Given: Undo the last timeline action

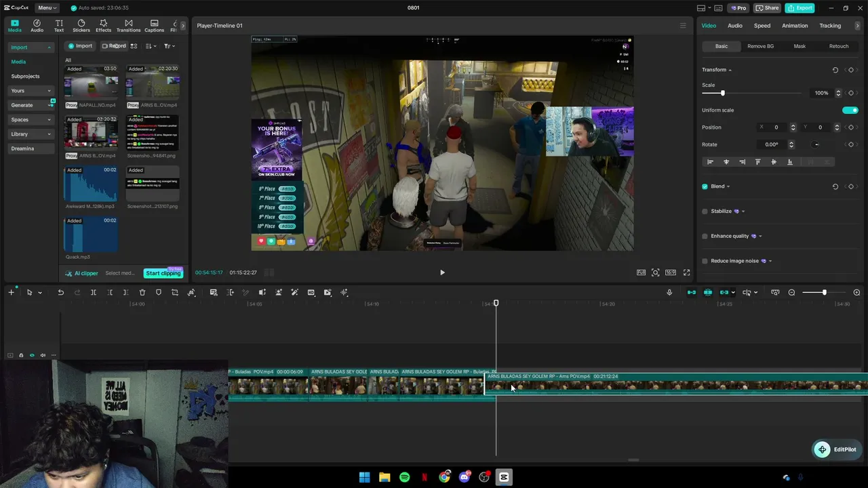Looking at the screenshot, I should [x=60, y=292].
